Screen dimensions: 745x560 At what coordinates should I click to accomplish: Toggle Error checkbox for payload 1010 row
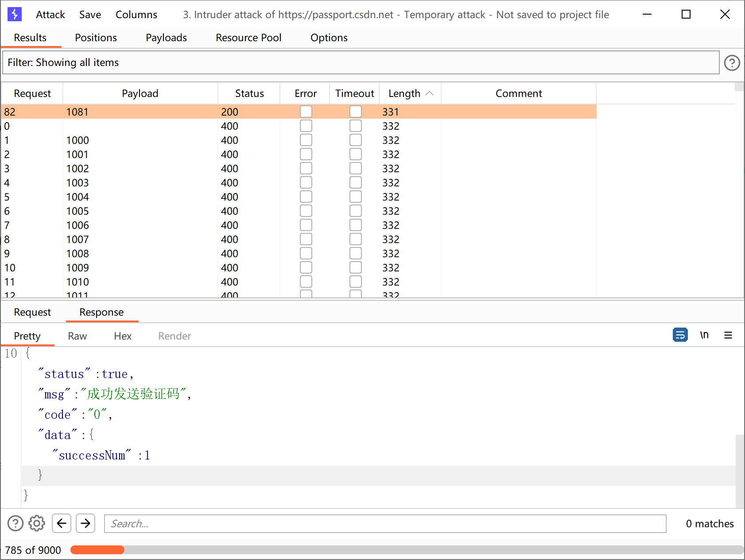click(306, 282)
